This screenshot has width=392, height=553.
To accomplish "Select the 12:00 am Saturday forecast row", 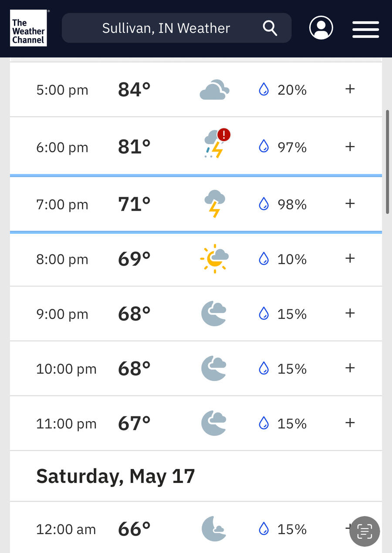I will tap(174, 529).
